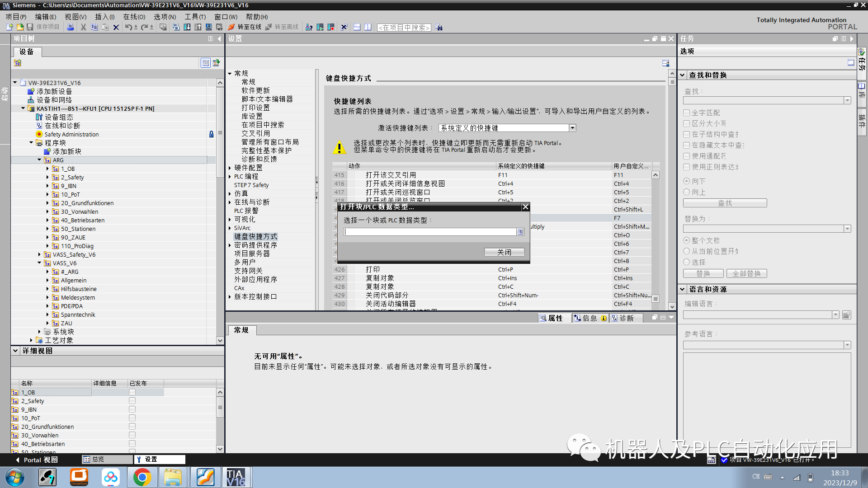The height and width of the screenshot is (488, 868).
Task: Expand the VASS_Safety_V6 folder
Action: pyautogui.click(x=39, y=255)
